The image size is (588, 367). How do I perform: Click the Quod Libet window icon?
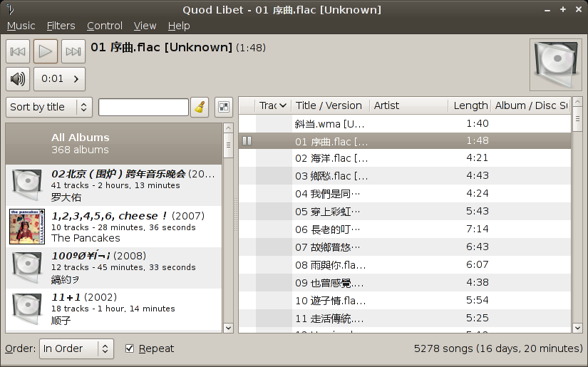click(10, 9)
